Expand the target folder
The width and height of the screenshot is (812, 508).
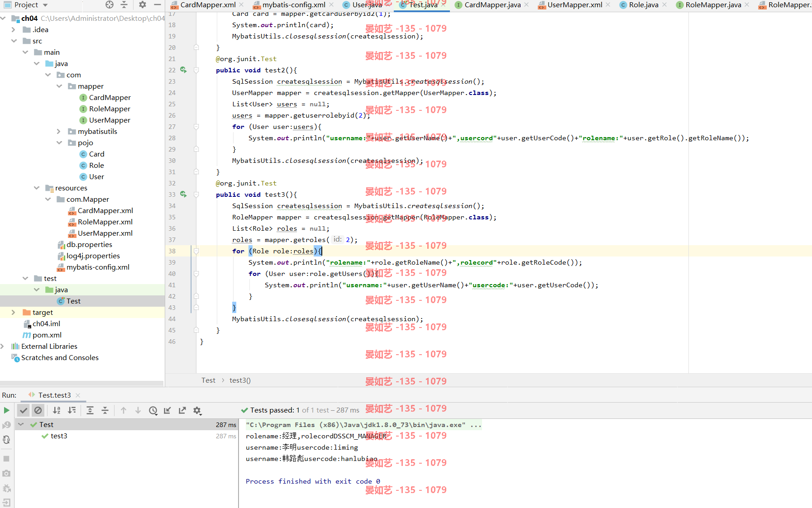14,312
